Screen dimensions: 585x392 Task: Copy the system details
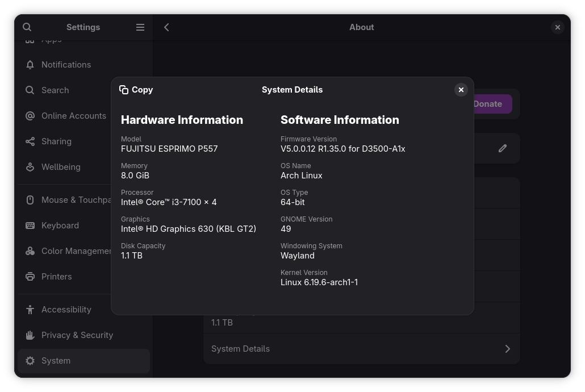point(136,89)
